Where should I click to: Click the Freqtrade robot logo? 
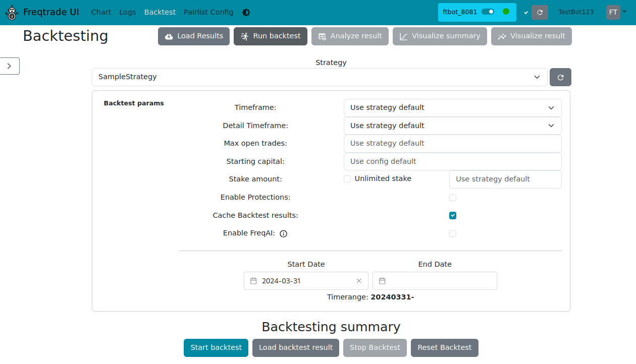[x=11, y=12]
